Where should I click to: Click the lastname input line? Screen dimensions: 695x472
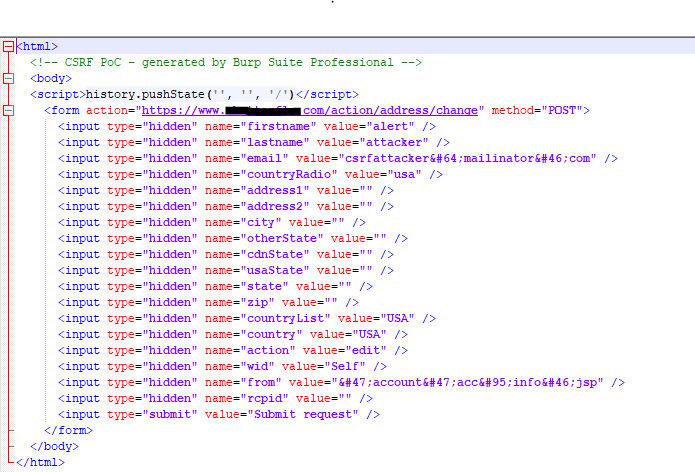(x=254, y=142)
